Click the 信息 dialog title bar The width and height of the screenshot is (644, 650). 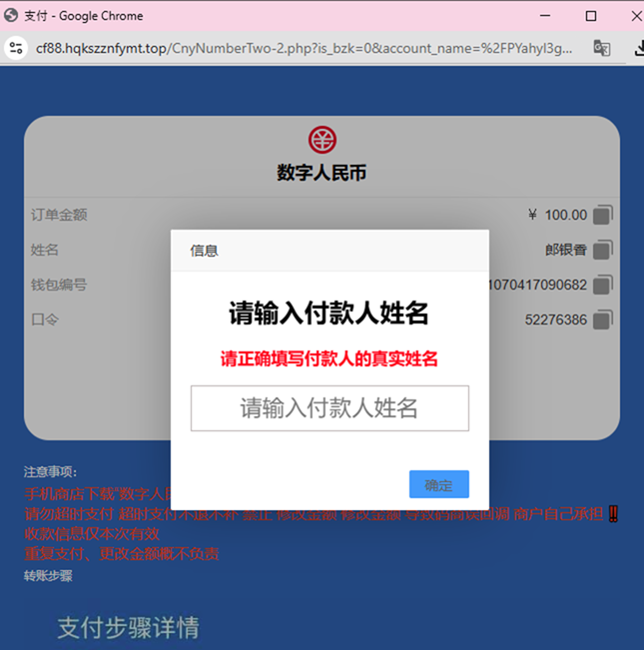pyautogui.click(x=329, y=251)
